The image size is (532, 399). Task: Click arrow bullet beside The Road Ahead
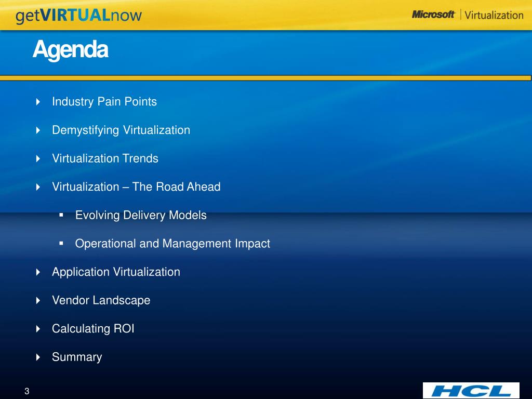(38, 187)
